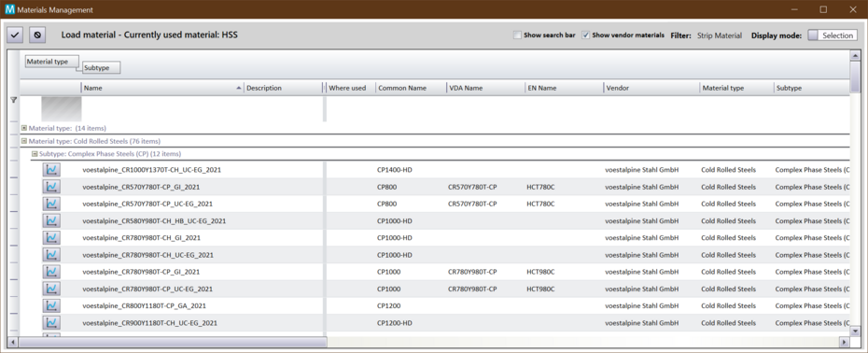868x353 pixels.
Task: Select row voestalpine_CR780Y980T-CP_UC-EG_2021
Action: point(435,289)
